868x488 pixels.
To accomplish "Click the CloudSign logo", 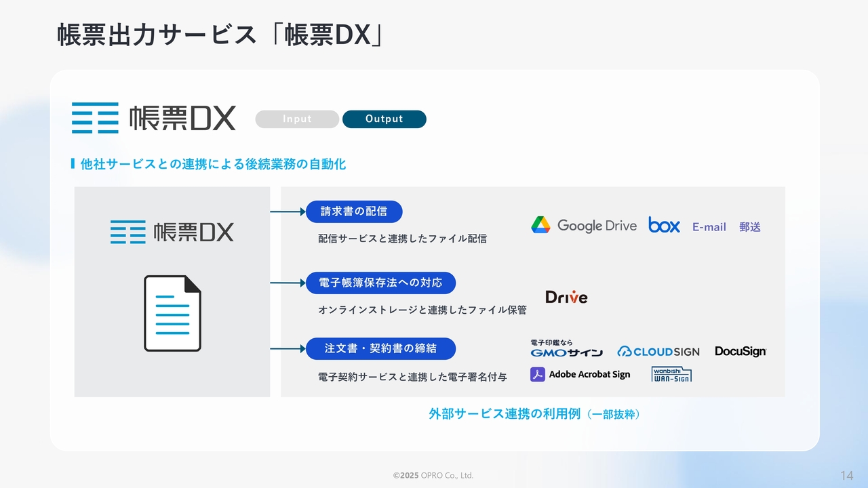I will tap(658, 351).
